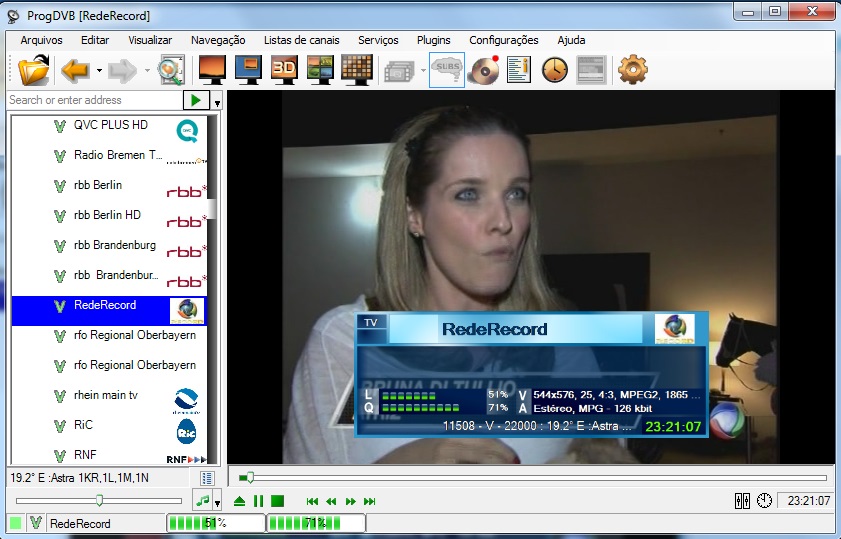
Task: Go forward with the grey right arrow
Action: [122, 70]
